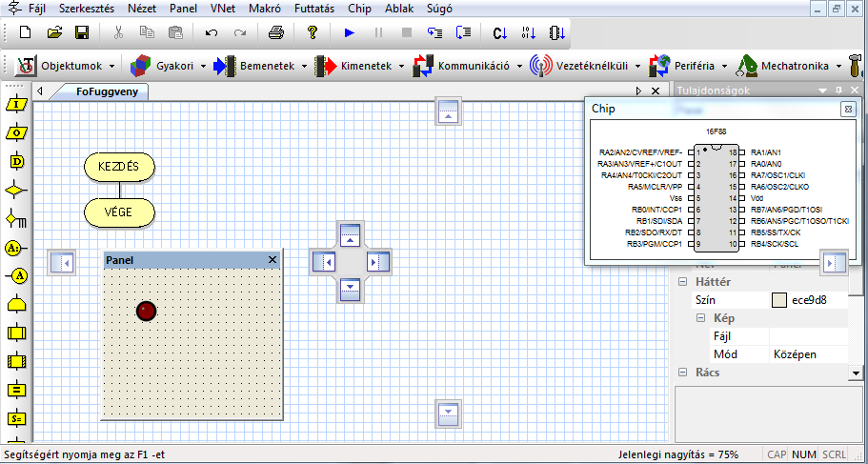The width and height of the screenshot is (868, 464).
Task: Select the Jump point icon with A circle
Action: [16, 275]
